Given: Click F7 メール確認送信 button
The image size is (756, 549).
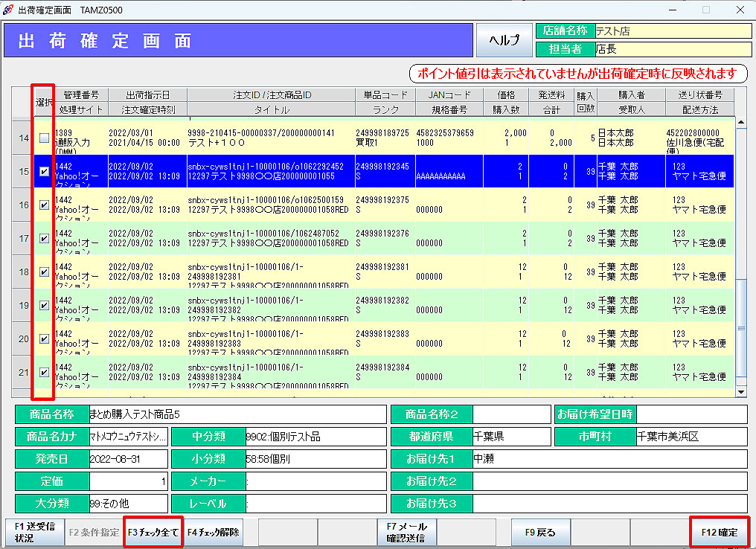Looking at the screenshot, I should point(406,533).
